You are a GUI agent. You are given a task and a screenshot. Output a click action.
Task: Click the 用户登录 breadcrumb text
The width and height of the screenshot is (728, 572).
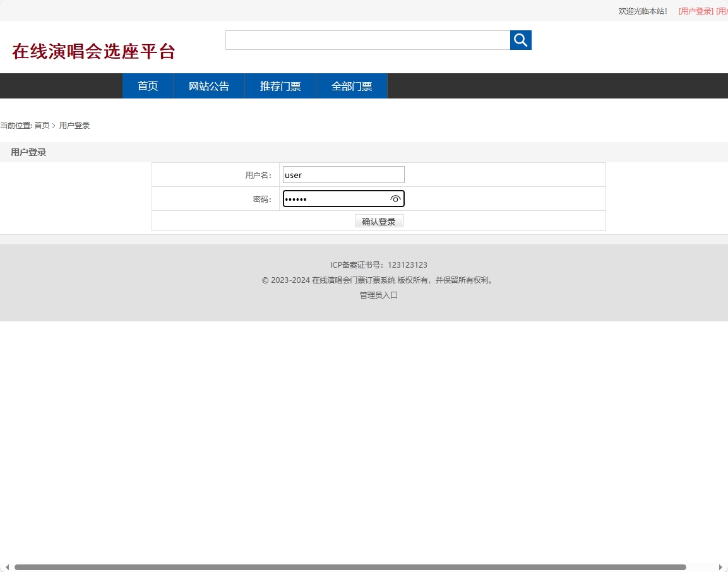coord(75,125)
